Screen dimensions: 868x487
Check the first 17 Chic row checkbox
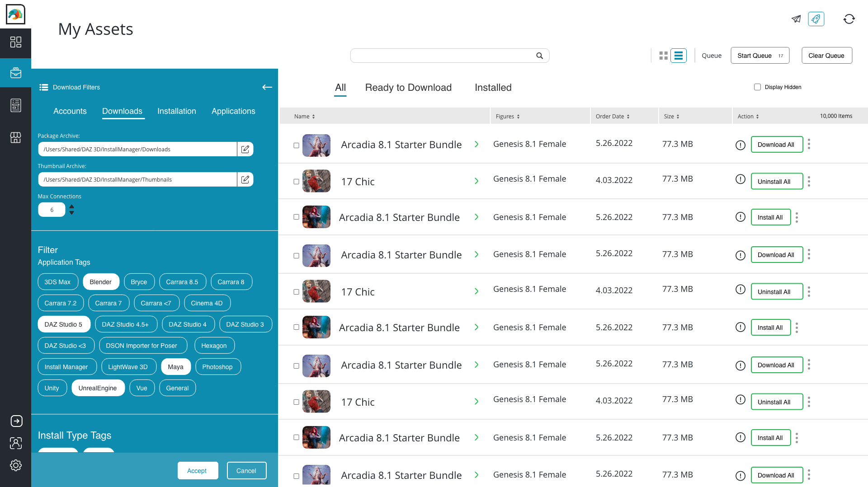point(296,182)
